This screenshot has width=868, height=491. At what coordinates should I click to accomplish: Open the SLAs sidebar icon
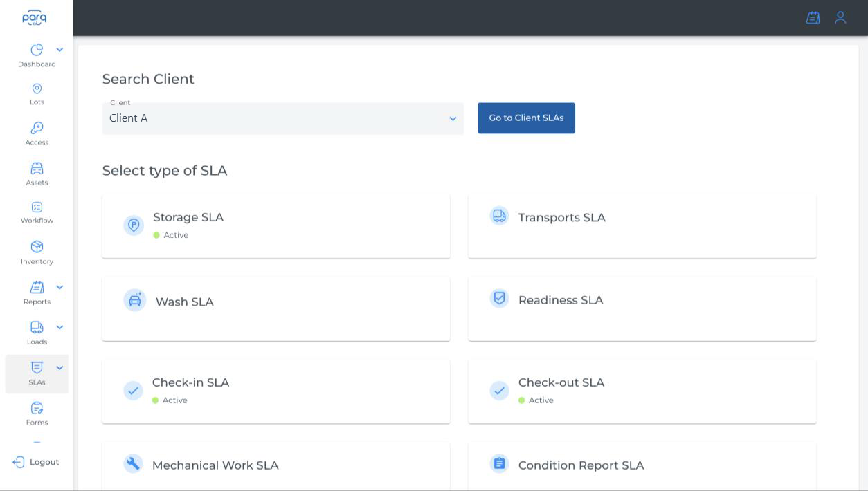(x=37, y=367)
